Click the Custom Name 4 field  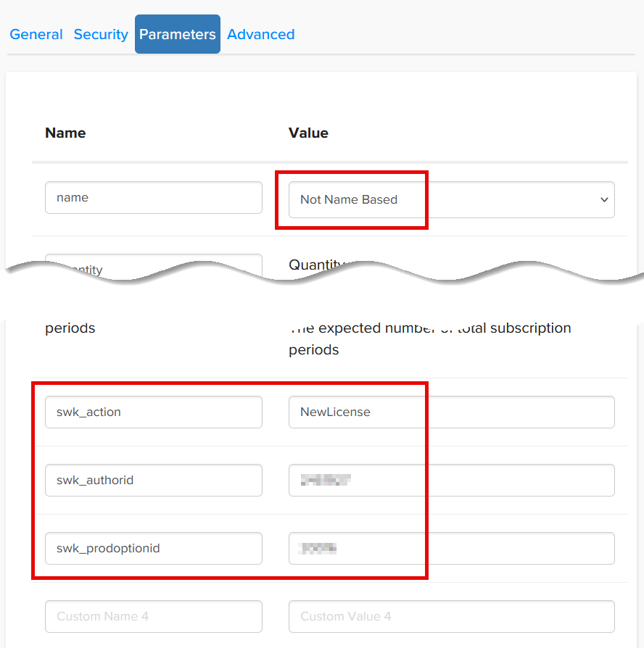(x=153, y=616)
